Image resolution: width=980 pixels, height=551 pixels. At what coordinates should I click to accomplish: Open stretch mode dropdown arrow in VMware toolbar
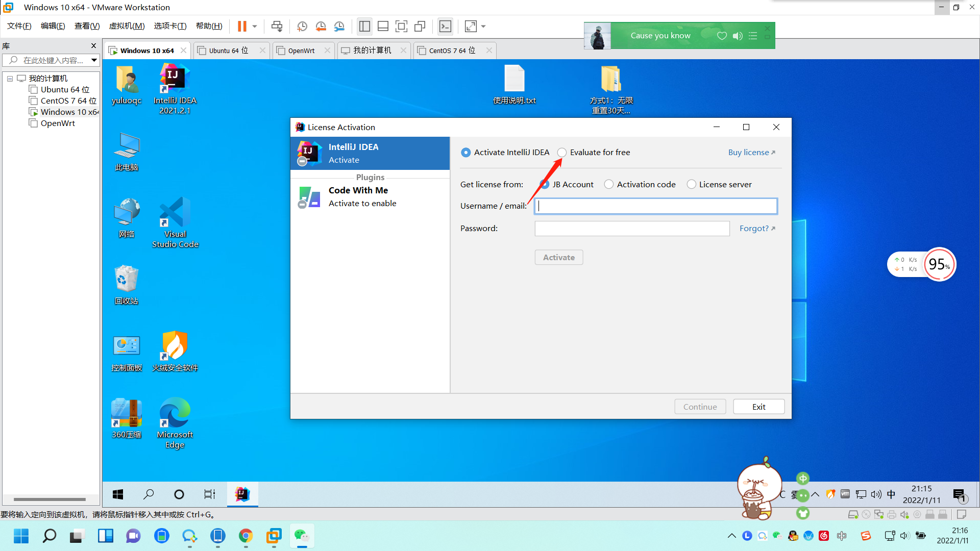pos(483,27)
